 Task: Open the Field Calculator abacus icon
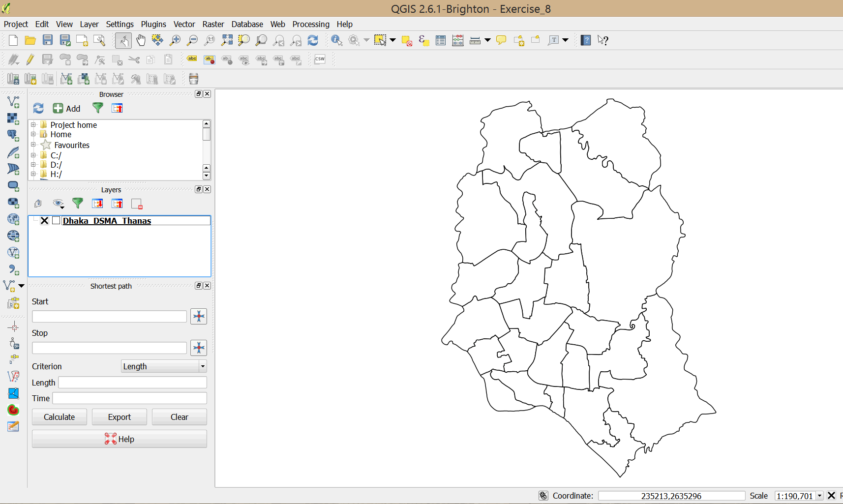point(458,40)
